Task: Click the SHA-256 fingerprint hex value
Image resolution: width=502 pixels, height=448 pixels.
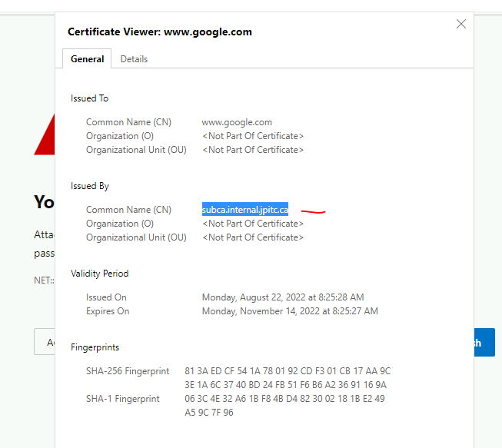Action: point(288,378)
